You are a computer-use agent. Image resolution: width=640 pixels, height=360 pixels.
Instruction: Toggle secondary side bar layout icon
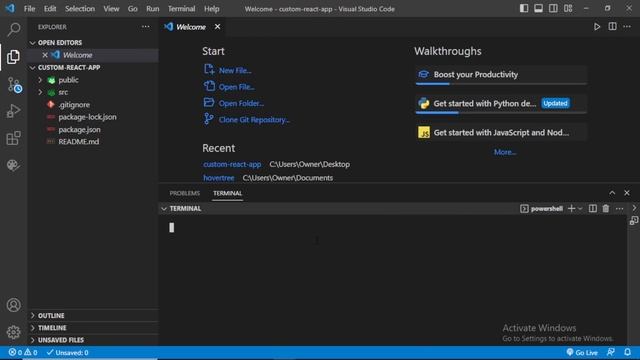coord(553,9)
